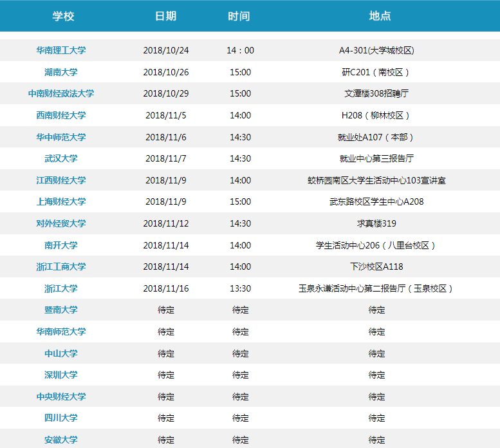Image resolution: width=500 pixels, height=448 pixels.
Task: Click the location 就业处A107（本部）
Action: (376, 137)
